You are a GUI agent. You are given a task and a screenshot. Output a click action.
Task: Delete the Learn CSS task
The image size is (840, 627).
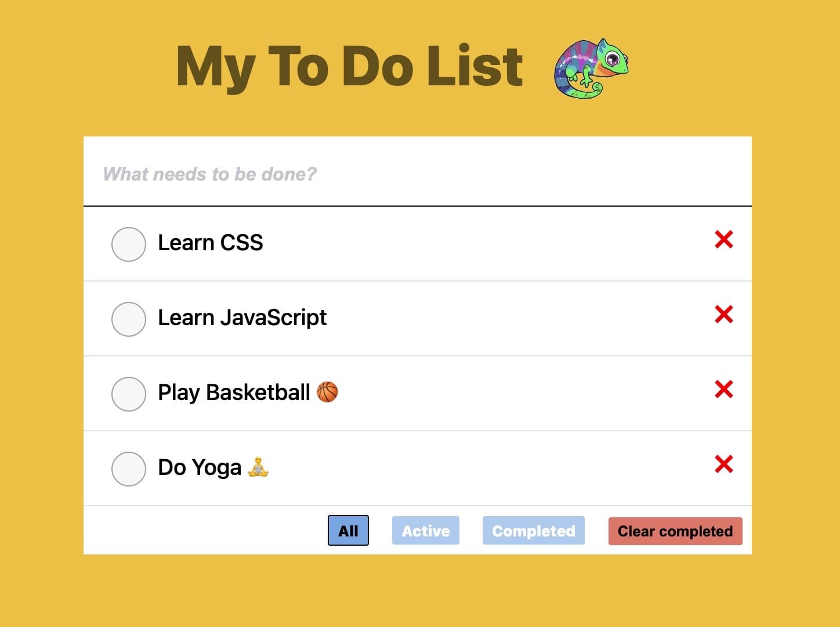tap(723, 239)
